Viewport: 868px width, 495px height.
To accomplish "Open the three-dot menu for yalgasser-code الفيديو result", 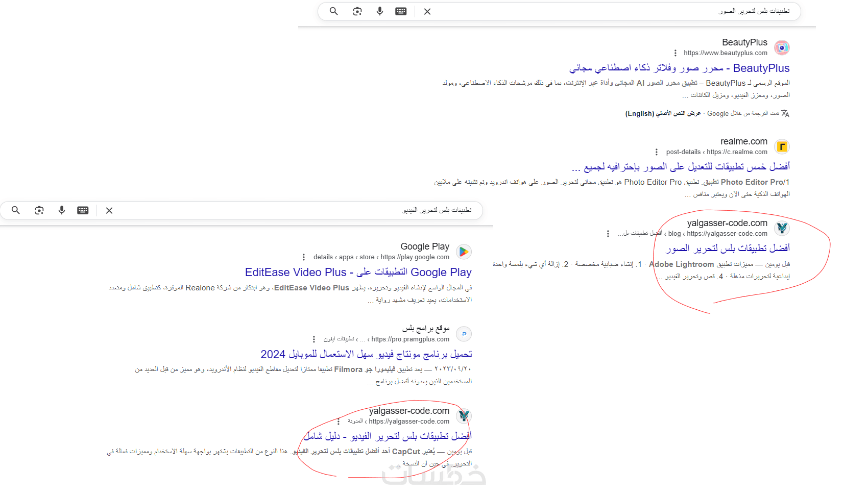I will (x=339, y=422).
